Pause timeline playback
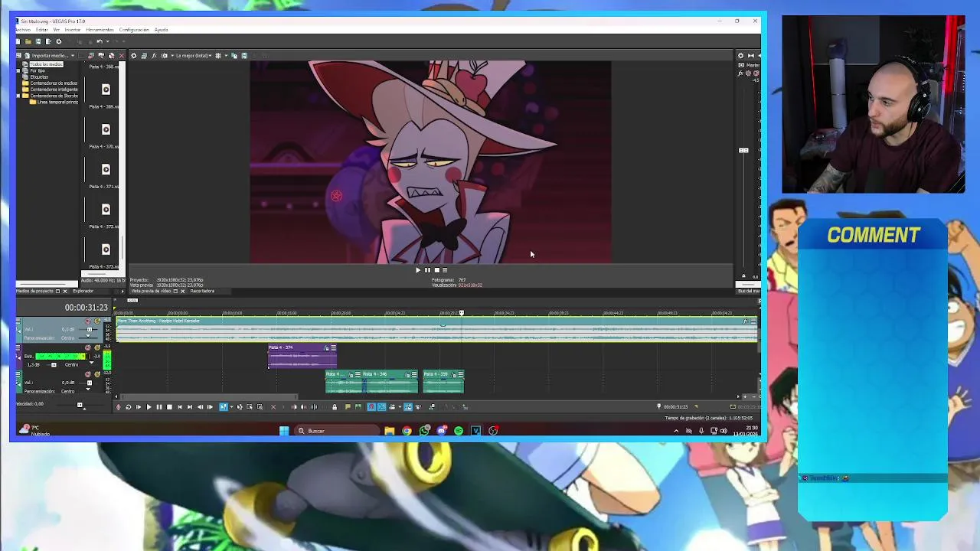This screenshot has width=980, height=551. click(159, 407)
